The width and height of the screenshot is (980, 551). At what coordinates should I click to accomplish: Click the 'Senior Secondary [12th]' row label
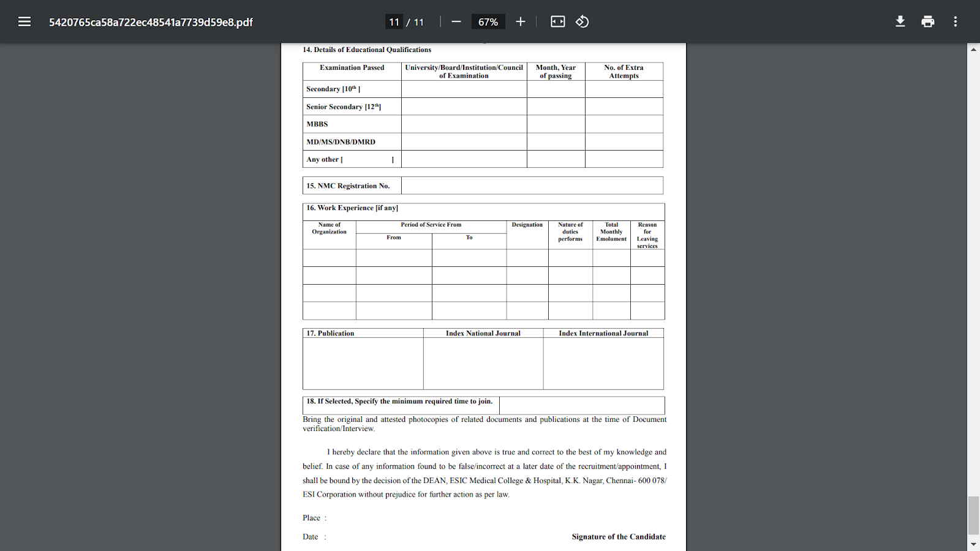tap(344, 107)
